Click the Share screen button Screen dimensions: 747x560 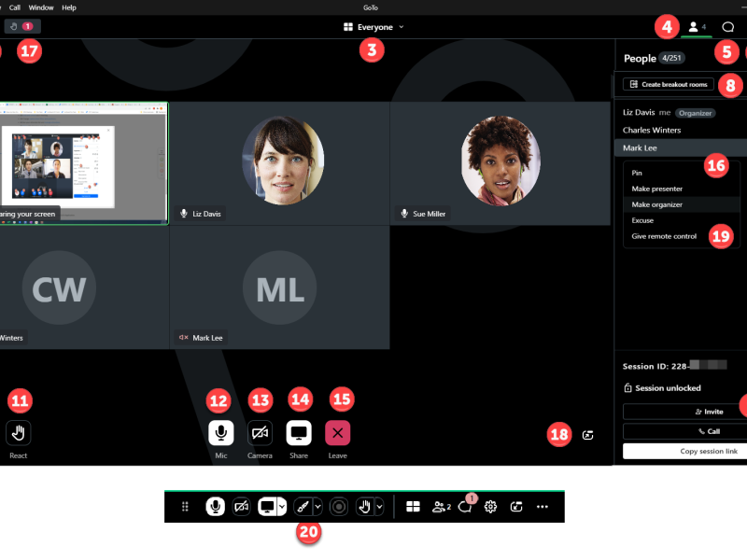(299, 433)
